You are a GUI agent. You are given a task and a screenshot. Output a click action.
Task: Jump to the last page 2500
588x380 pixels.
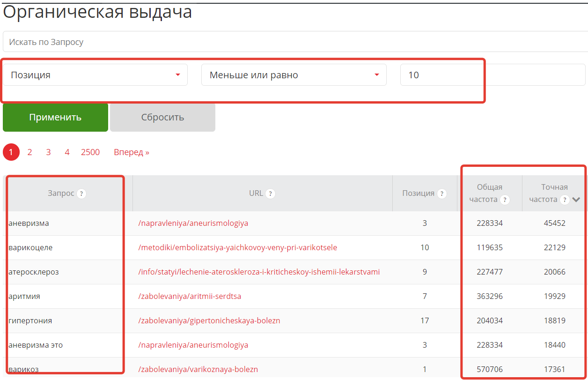pos(90,152)
